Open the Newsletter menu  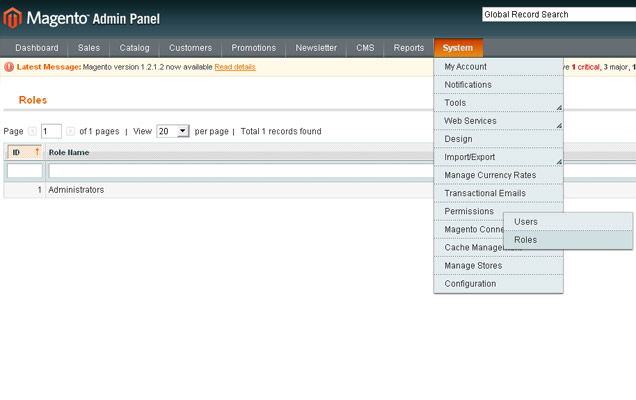316,48
